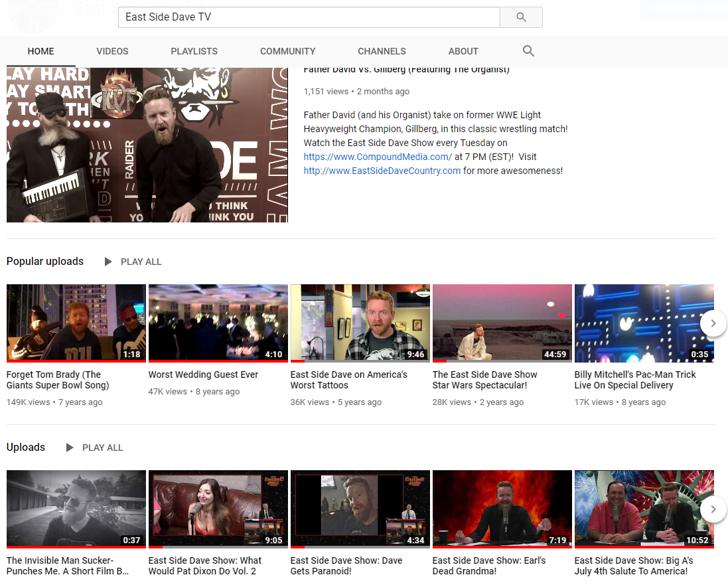Click PLAY ALL text for Uploads

point(103,448)
